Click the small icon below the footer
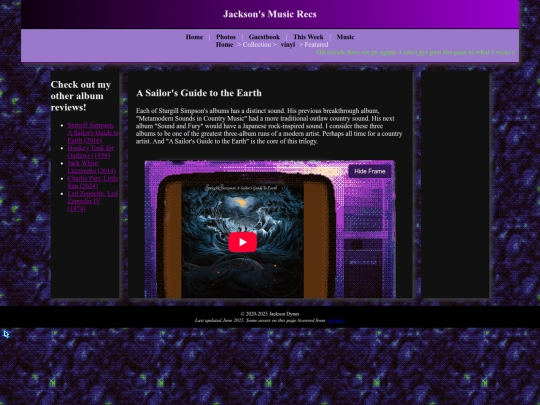This screenshot has height=405, width=540. 6,334
